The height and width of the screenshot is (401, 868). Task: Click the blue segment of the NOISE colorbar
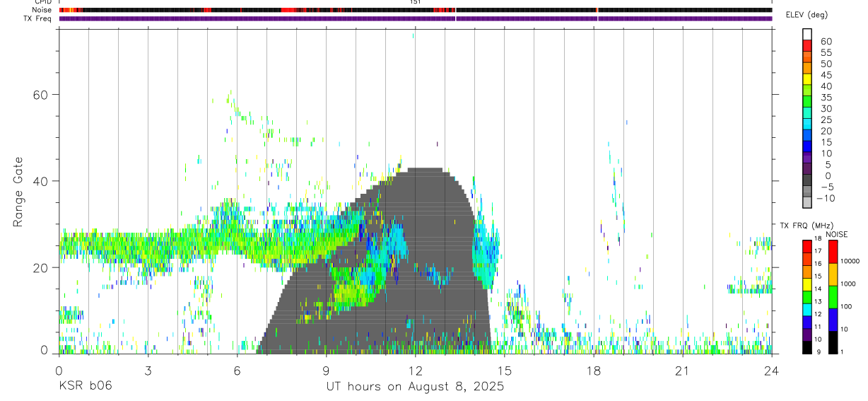coord(833,320)
